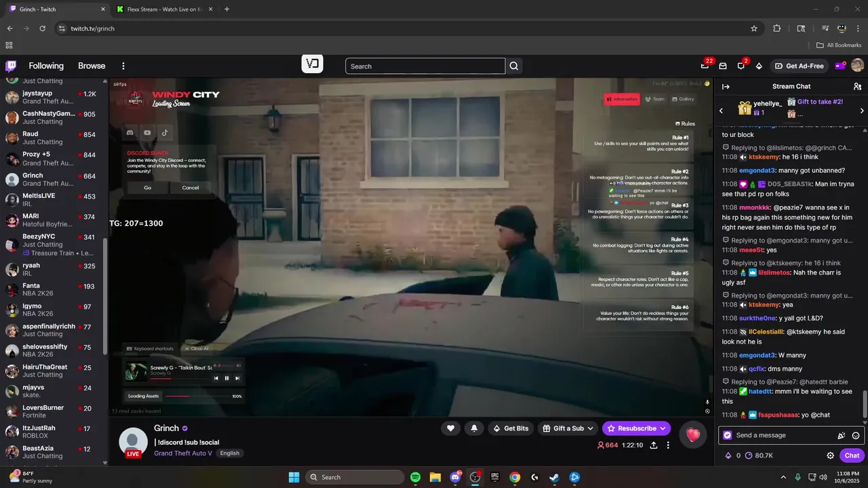The image size is (868, 488).
Task: Open Information tab in loading screen
Action: [x=622, y=99]
